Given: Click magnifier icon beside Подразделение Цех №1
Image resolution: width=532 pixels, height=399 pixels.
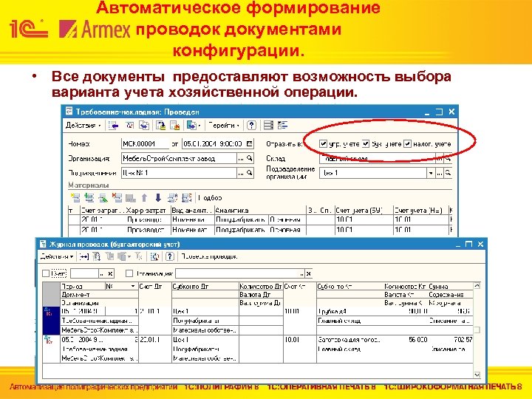Looking at the screenshot, I should [x=250, y=173].
